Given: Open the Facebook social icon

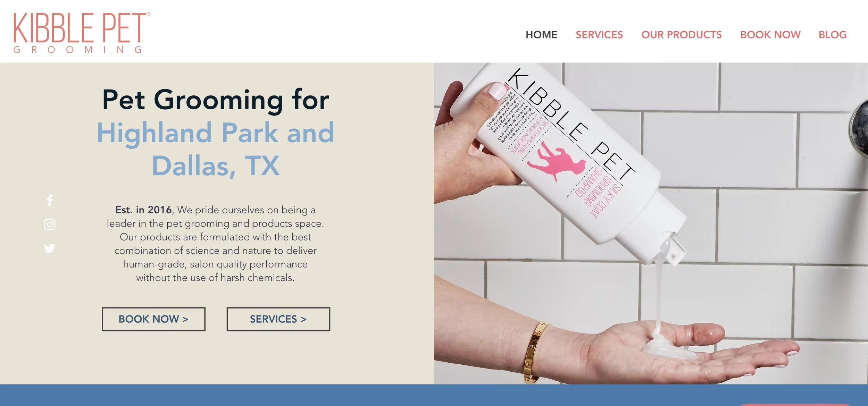Looking at the screenshot, I should (x=50, y=200).
